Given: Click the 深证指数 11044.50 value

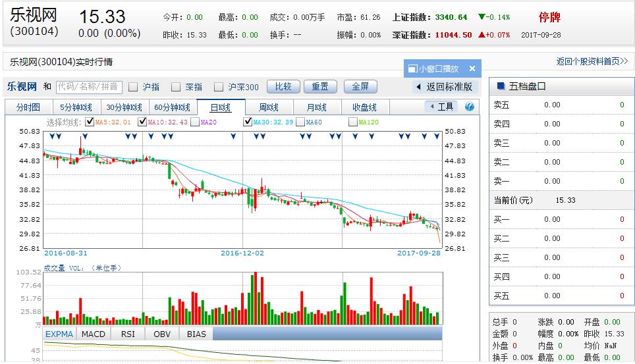Looking at the screenshot, I should coord(454,35).
